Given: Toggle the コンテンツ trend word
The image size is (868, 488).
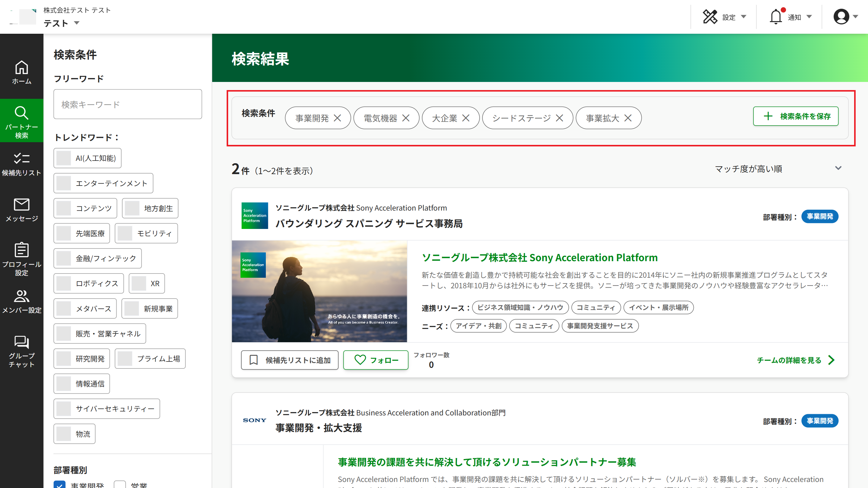Looking at the screenshot, I should pyautogui.click(x=85, y=208).
